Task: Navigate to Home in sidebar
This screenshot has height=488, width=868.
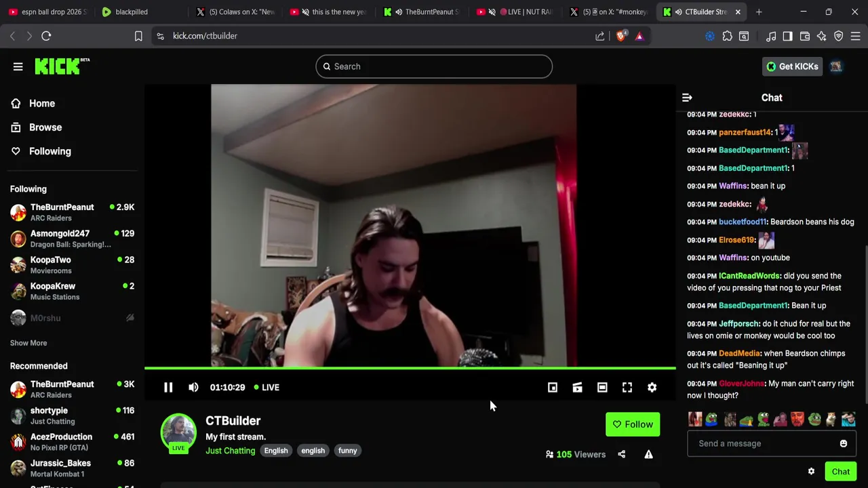Action: click(x=42, y=104)
